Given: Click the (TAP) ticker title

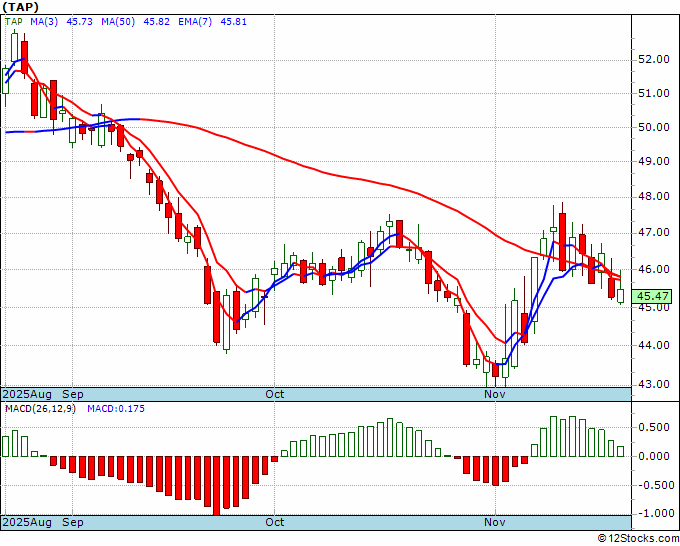Looking at the screenshot, I should coord(20,7).
